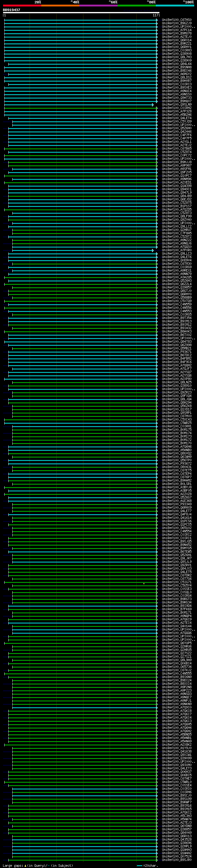The width and height of the screenshot is (197, 868).
Task: Click the white query sequence bar
Action: [81, 13]
